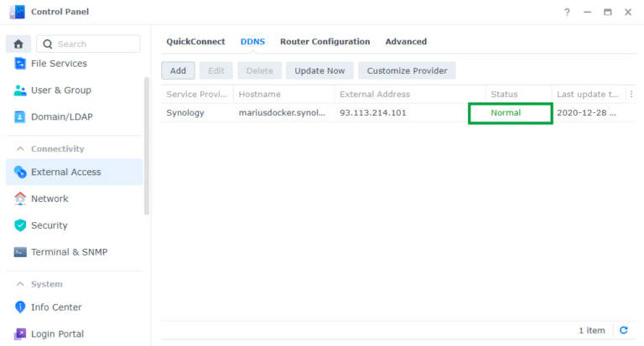Click the Home icon in sidebar

tap(18, 44)
